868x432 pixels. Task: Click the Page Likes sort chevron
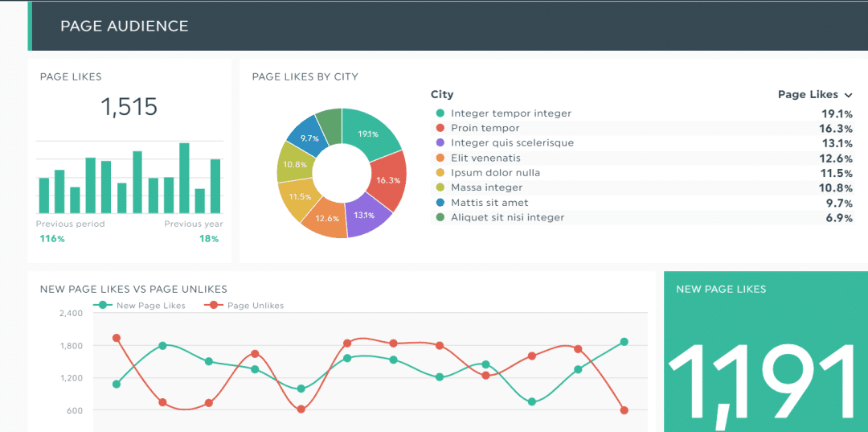coord(849,95)
